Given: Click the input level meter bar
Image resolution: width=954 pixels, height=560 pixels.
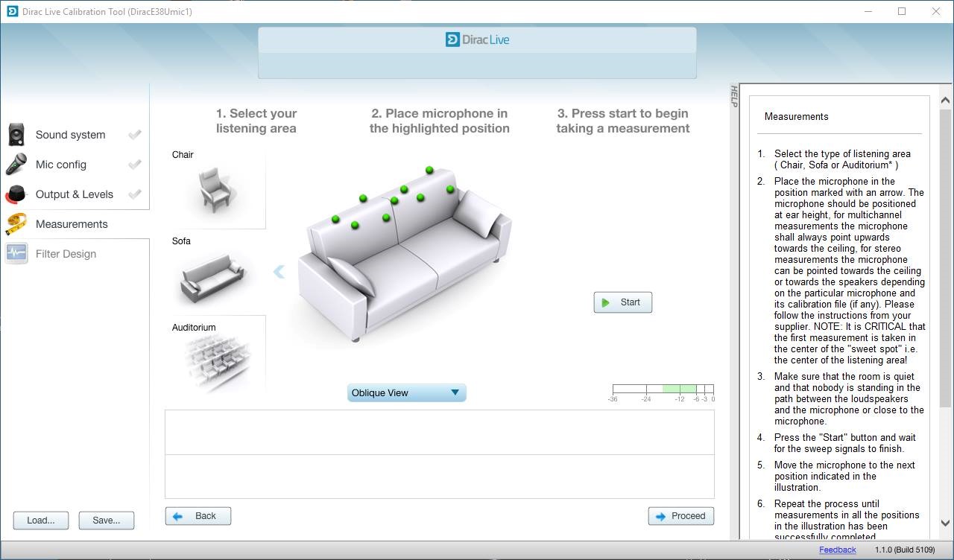Looking at the screenshot, I should pos(663,389).
